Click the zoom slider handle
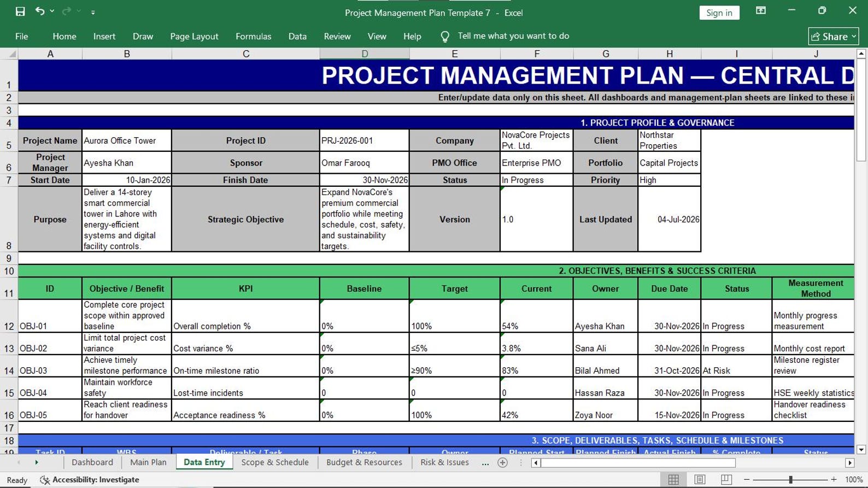Screen dimensions: 868x488 pos(790,480)
